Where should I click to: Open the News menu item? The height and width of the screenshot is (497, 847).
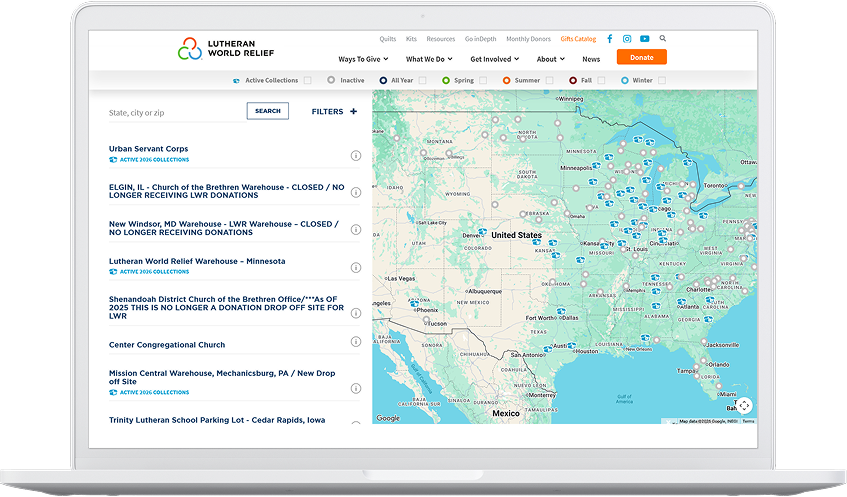(591, 59)
